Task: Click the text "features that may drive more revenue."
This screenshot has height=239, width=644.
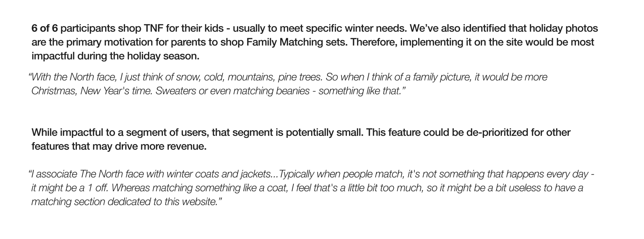Action: tap(119, 146)
